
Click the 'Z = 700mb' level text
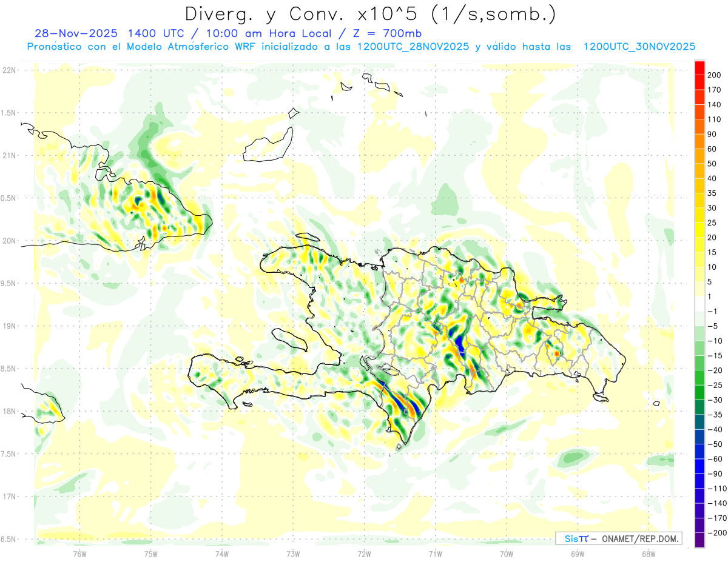pyautogui.click(x=387, y=33)
